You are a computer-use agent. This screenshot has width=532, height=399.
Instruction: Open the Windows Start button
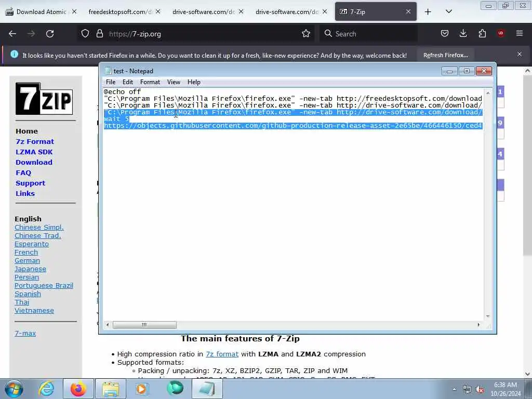[14, 389]
